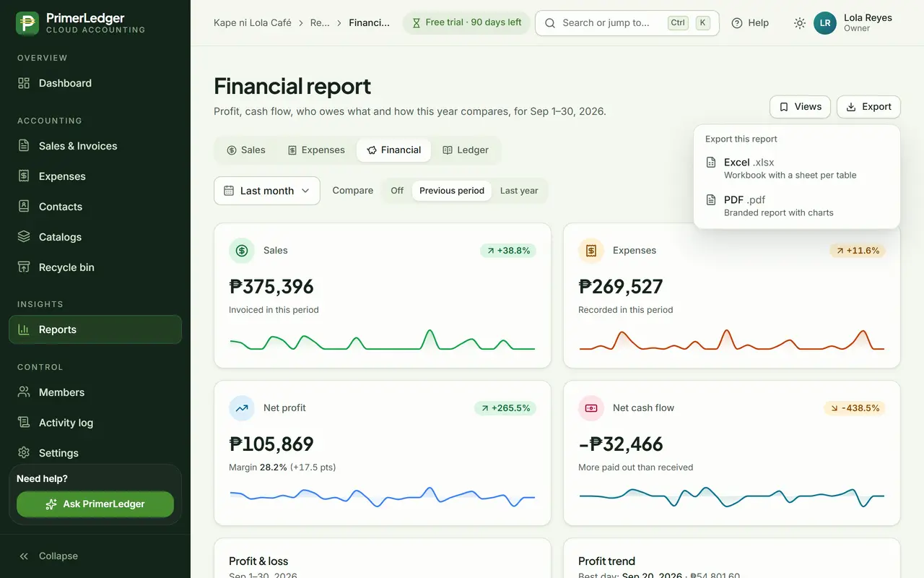Image resolution: width=924 pixels, height=578 pixels.
Task: Click the Ledger tab book icon
Action: 448,150
